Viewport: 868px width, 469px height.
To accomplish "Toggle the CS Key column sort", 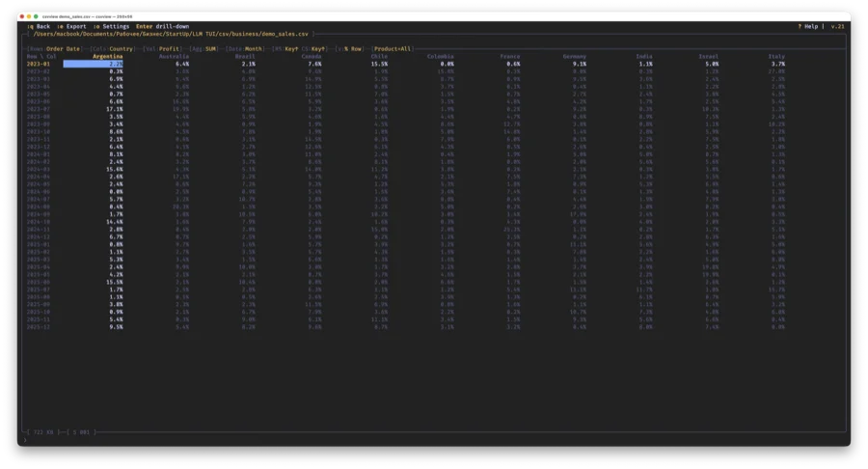I will click(x=314, y=48).
